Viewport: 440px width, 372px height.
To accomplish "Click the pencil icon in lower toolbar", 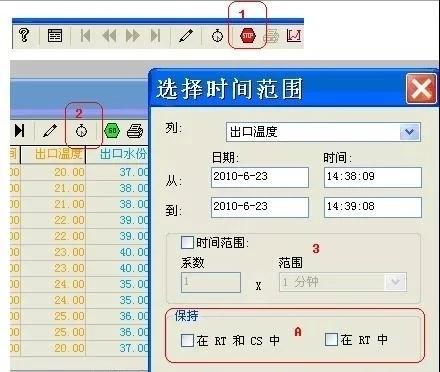I will (50, 131).
